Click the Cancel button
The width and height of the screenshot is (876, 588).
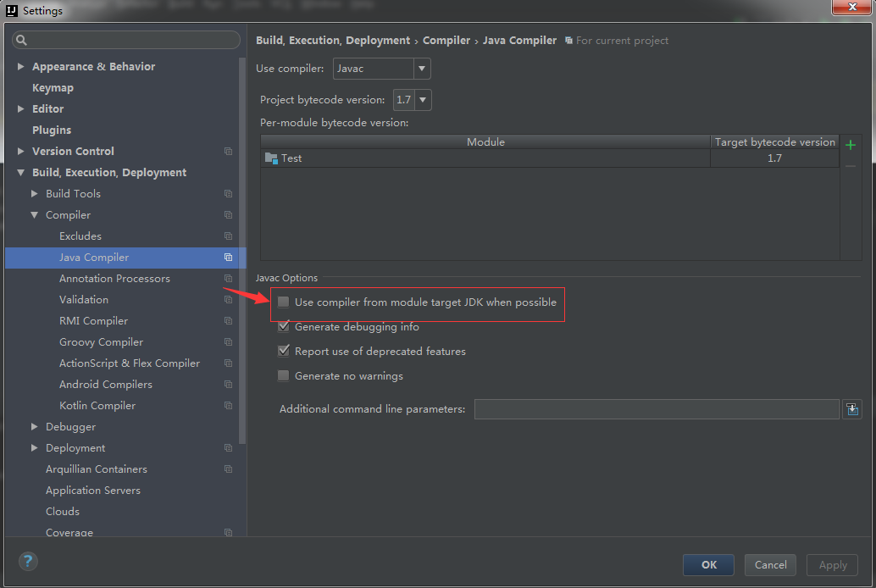pyautogui.click(x=770, y=564)
